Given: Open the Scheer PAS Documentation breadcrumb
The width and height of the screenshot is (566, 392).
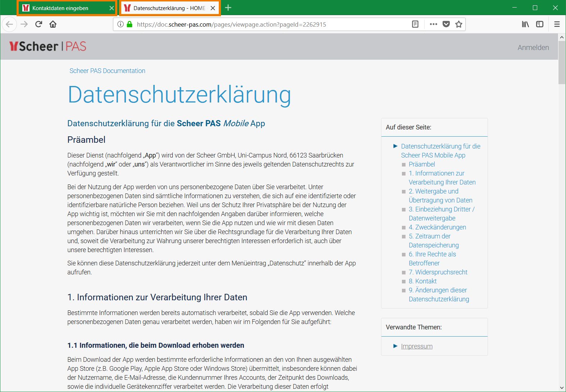Looking at the screenshot, I should pyautogui.click(x=107, y=71).
